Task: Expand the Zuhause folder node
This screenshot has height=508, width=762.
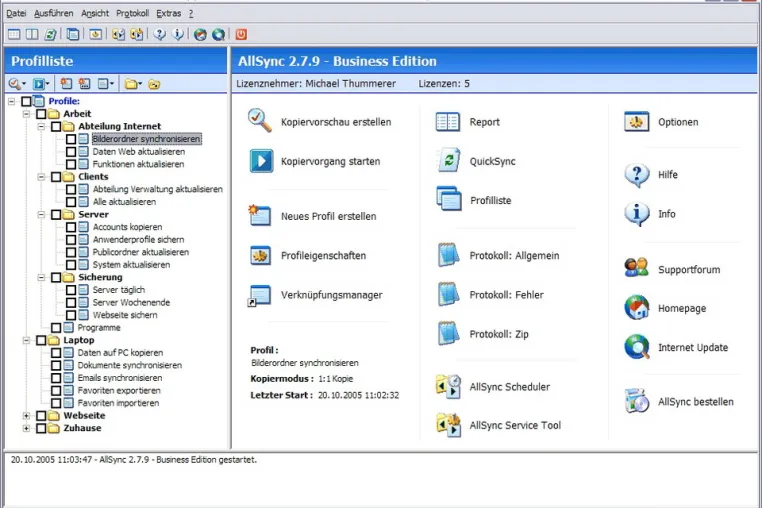Action: tap(26, 428)
